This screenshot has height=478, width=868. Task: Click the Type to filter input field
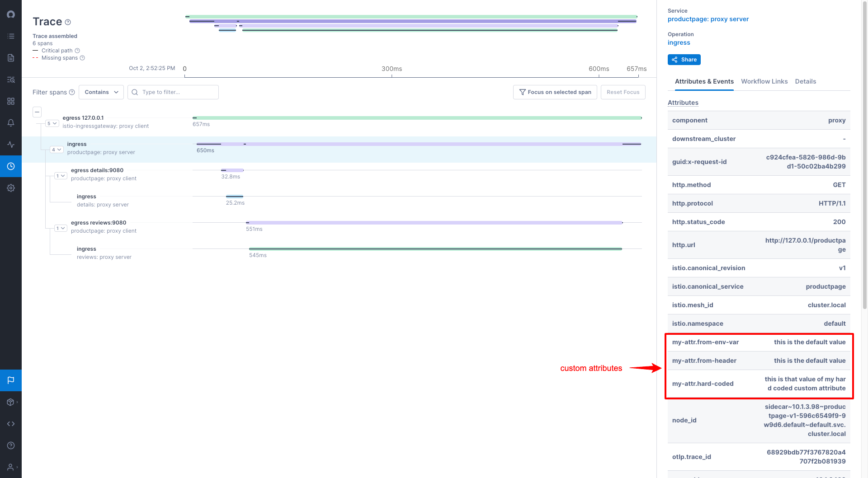[x=173, y=92]
